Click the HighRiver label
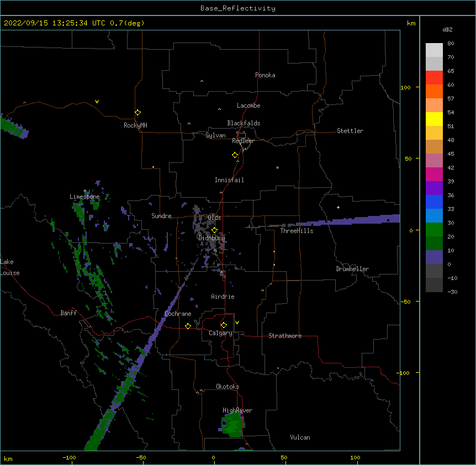The image size is (476, 465). 237,410
